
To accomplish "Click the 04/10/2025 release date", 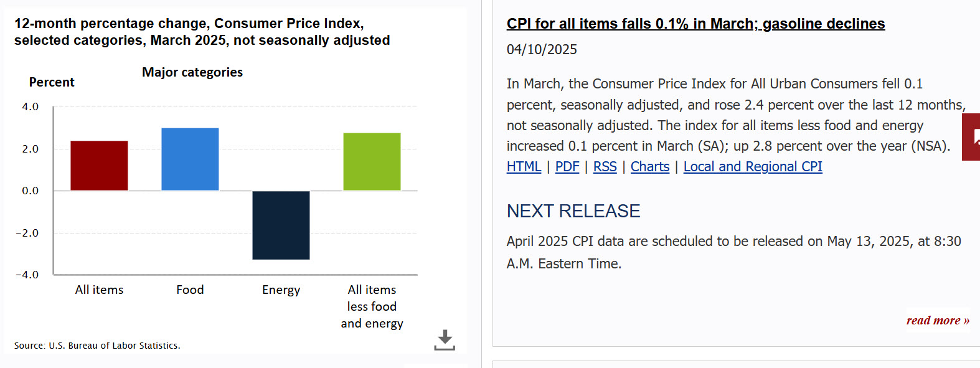I will tap(542, 50).
